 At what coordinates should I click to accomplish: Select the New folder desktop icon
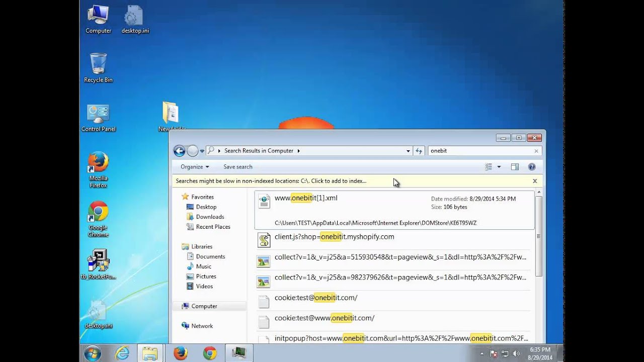pyautogui.click(x=171, y=117)
